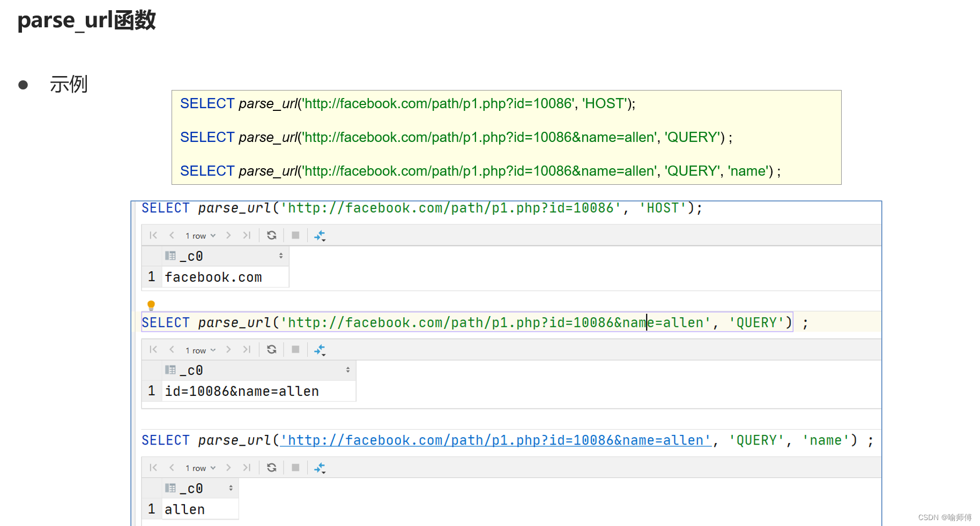
Task: Sort _c0 column above facebook.com
Action: (281, 256)
